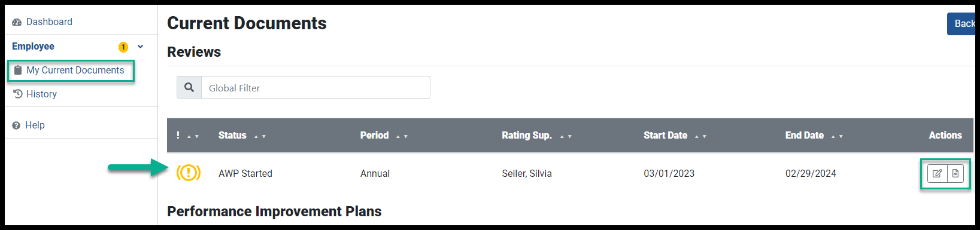This screenshot has height=230, width=980.
Task: Click the History clock icon
Action: click(18, 94)
